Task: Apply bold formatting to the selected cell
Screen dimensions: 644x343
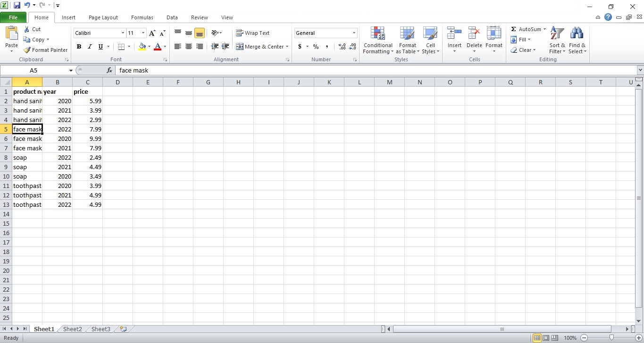Action: click(x=79, y=47)
